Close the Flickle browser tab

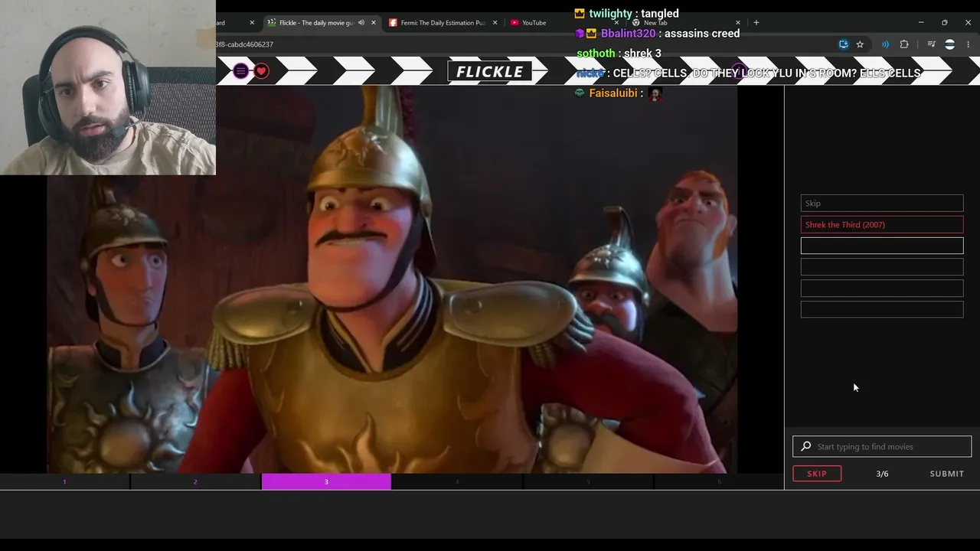(374, 23)
